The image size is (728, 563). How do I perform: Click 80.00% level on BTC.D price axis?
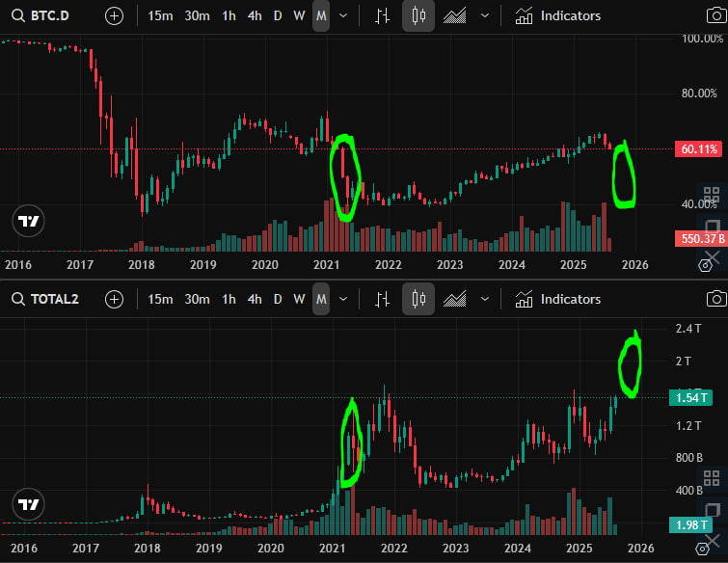[699, 94]
